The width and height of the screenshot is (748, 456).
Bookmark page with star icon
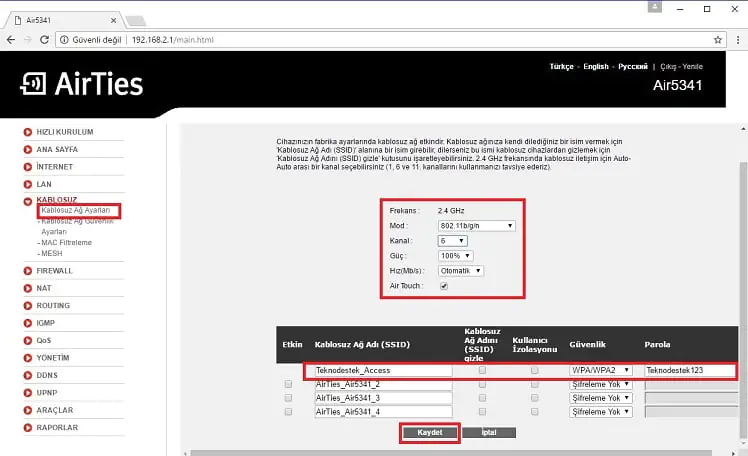tap(717, 40)
